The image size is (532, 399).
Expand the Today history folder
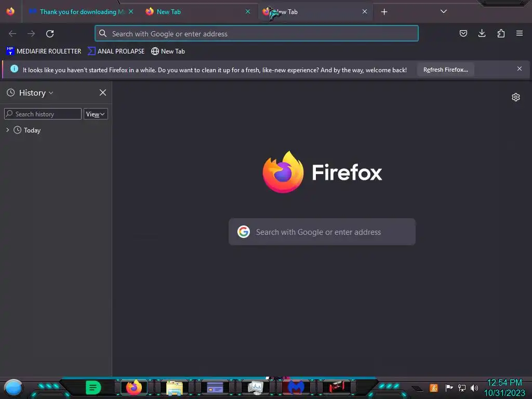[7, 130]
